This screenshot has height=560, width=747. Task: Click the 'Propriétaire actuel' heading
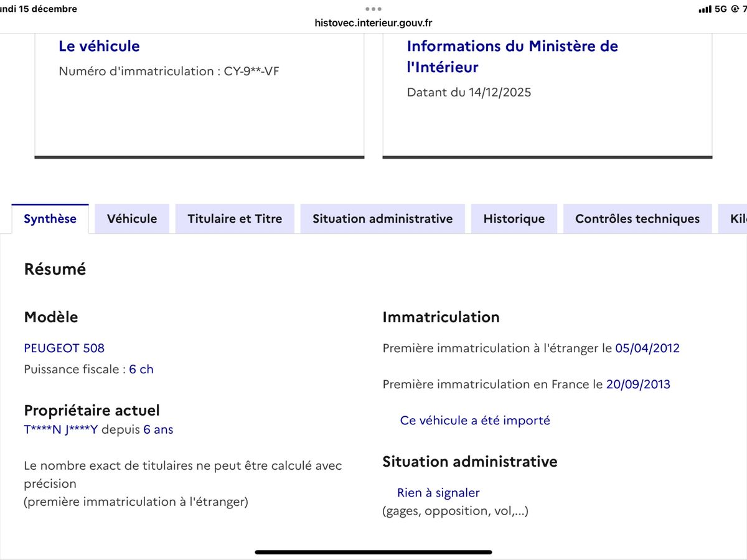92,411
